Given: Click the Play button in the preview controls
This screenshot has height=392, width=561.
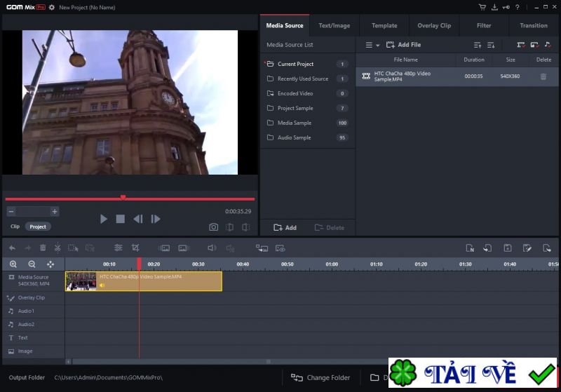Looking at the screenshot, I should [104, 219].
